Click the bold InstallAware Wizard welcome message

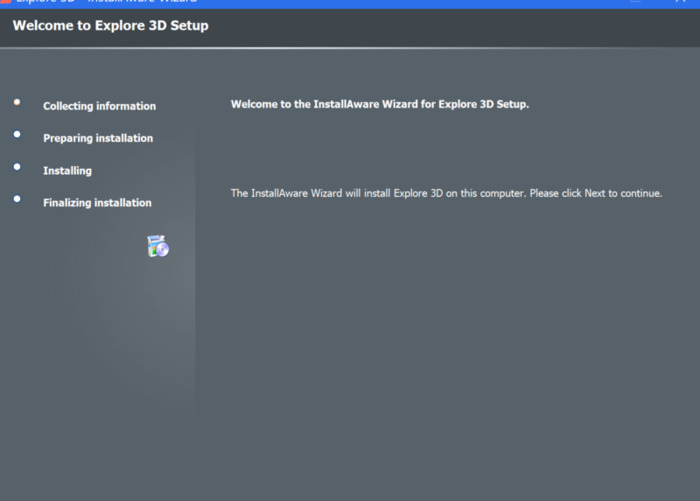coord(380,104)
